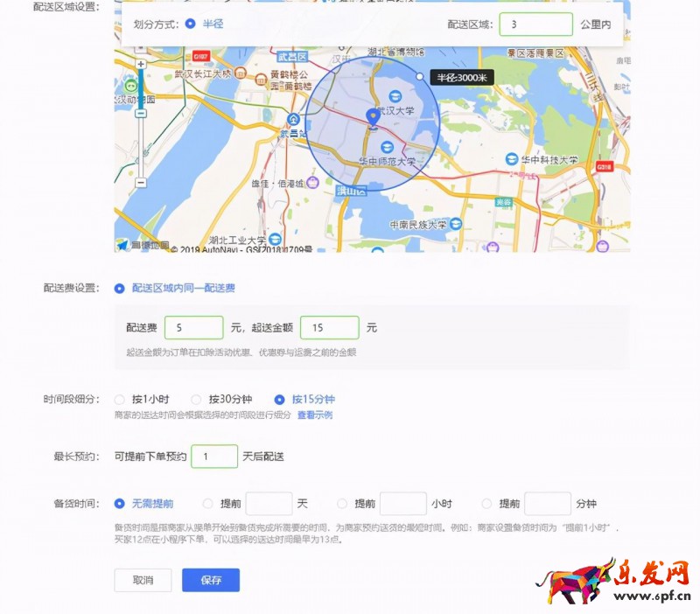The width and height of the screenshot is (700, 614).
Task: Choose the 按15分钟 time segment option
Action: 280,399
